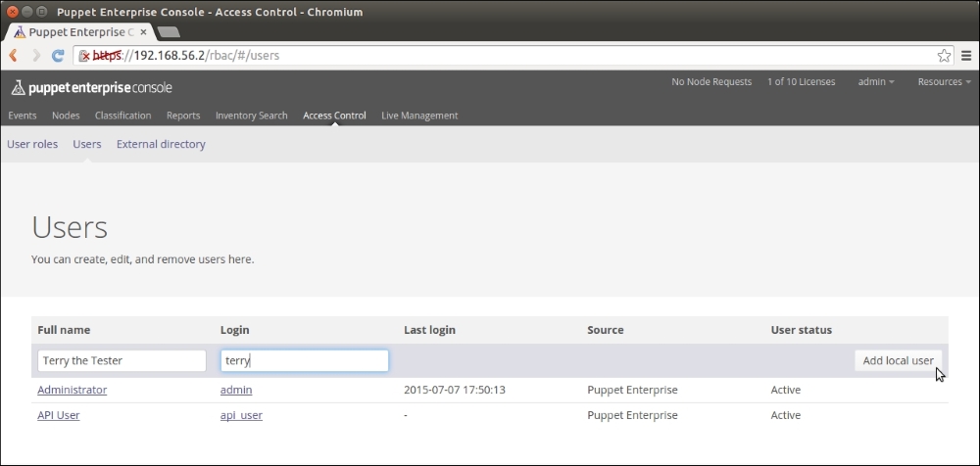Open a new browser tab
Image resolution: width=980 pixels, height=466 pixels.
(x=169, y=32)
